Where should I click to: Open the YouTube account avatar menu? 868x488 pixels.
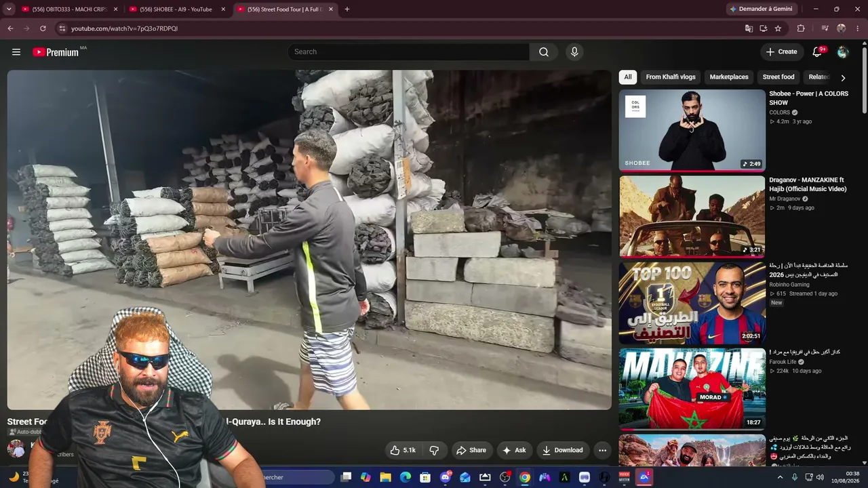843,52
